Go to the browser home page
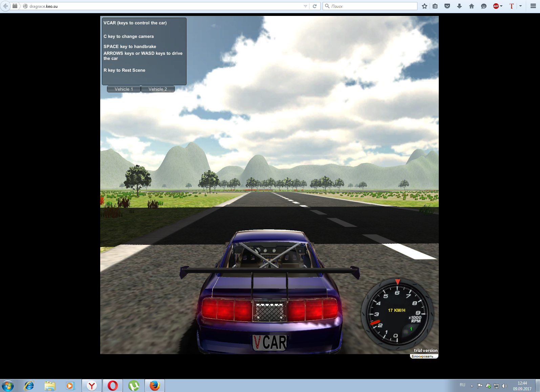This screenshot has height=392, width=540. click(x=472, y=6)
